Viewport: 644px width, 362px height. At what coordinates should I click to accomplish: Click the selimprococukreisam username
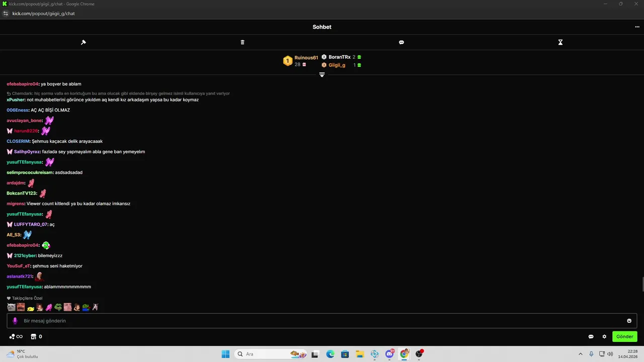coord(30,172)
